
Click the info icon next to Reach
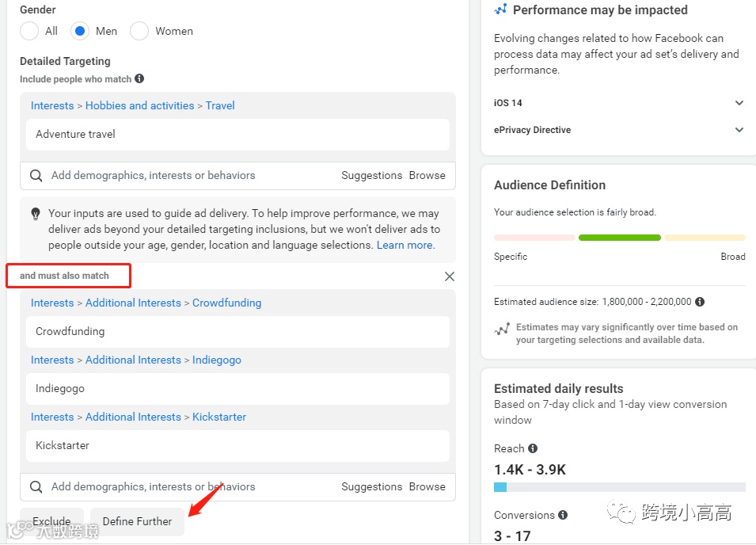coord(533,448)
